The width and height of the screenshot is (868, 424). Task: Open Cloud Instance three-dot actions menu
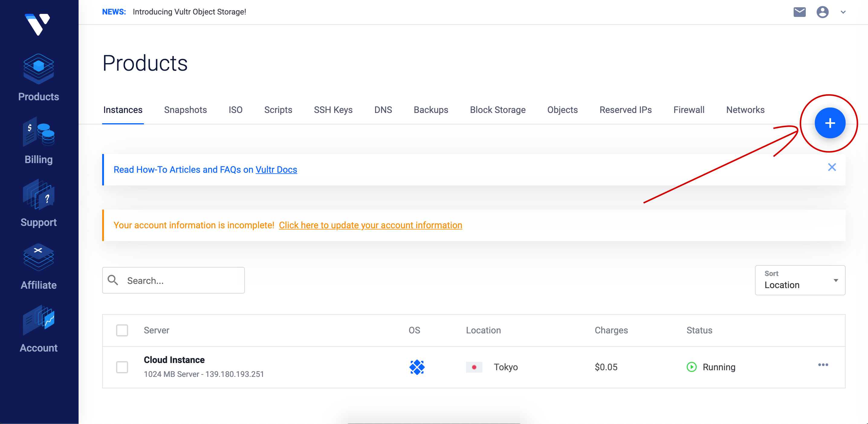click(x=823, y=365)
